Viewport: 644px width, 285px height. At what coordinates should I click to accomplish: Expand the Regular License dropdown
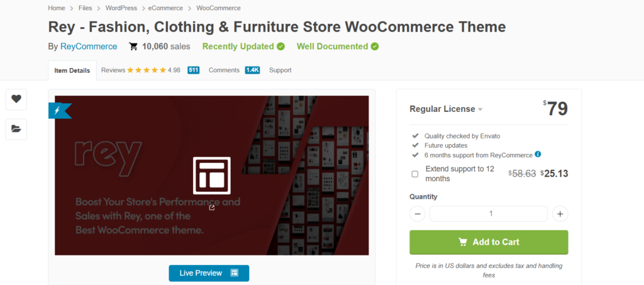[x=446, y=109]
